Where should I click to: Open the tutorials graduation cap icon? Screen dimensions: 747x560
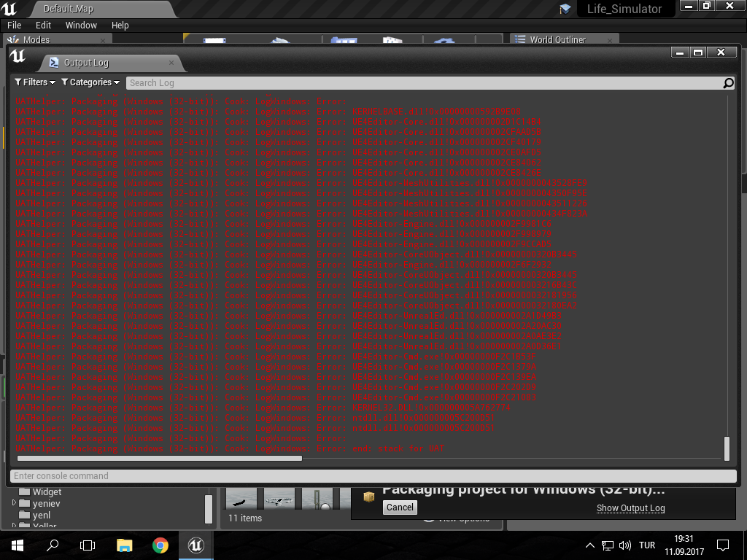click(565, 9)
